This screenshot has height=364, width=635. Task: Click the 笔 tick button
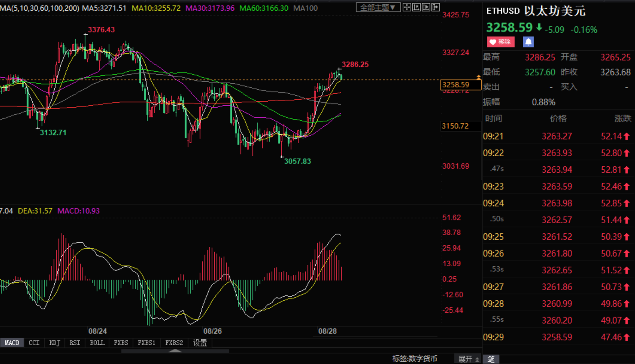(491, 359)
